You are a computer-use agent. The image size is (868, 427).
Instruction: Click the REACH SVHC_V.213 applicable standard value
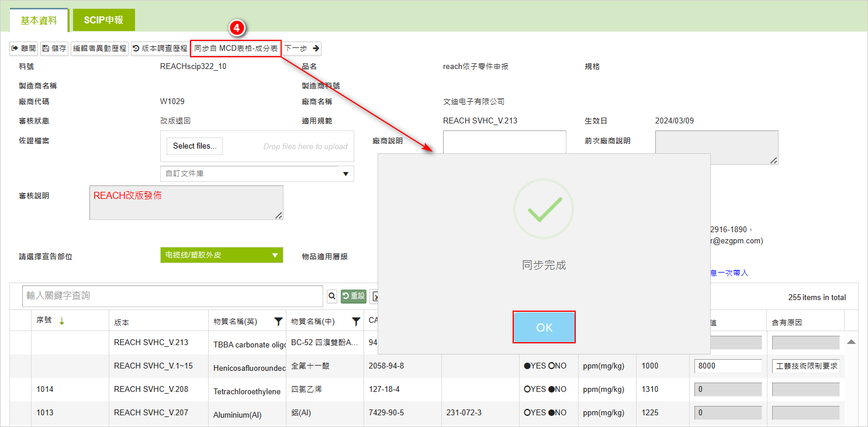click(480, 121)
